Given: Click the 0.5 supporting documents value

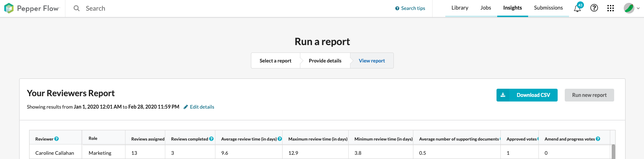Looking at the screenshot, I should pos(423,153).
